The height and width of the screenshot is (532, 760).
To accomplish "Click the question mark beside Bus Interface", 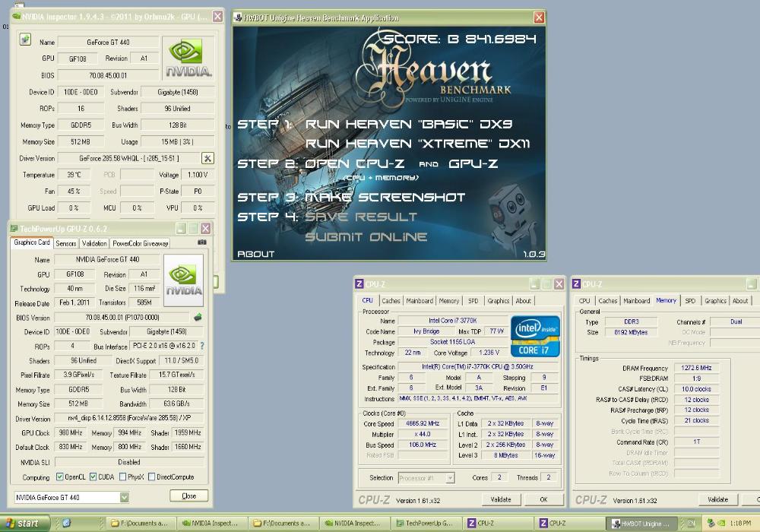I will click(x=202, y=346).
